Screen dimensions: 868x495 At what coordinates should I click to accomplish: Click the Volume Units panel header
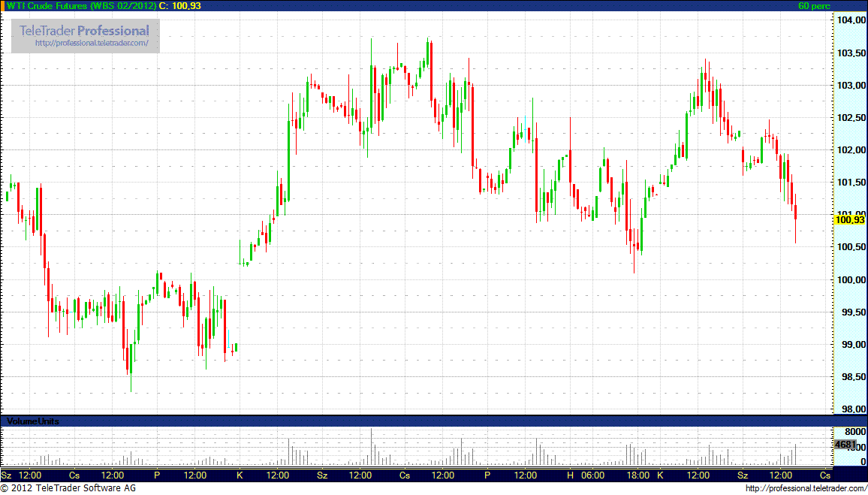(x=33, y=421)
